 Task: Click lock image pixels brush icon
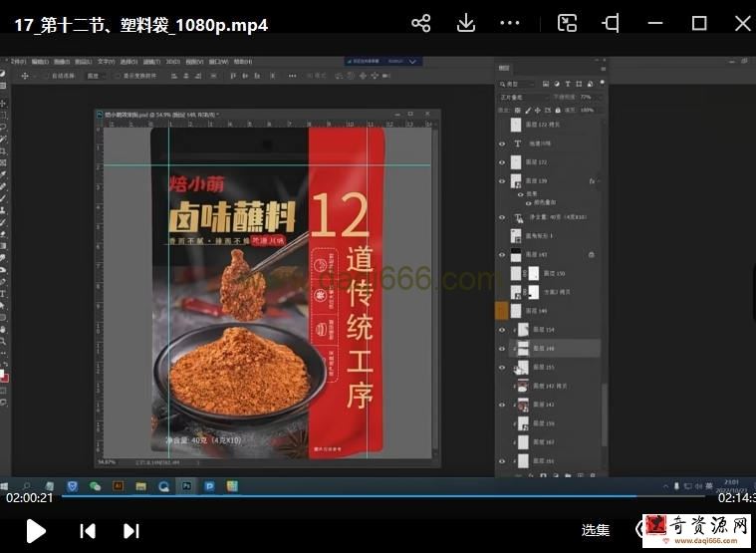coord(528,111)
